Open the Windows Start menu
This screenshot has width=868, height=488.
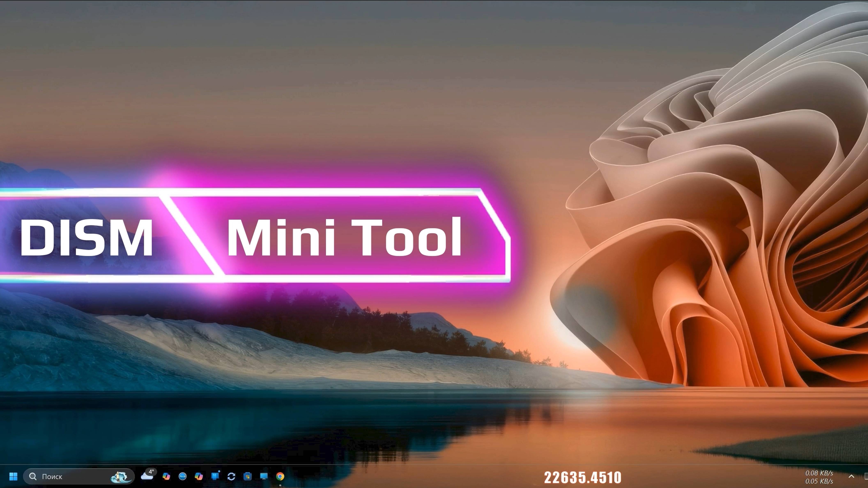click(x=13, y=476)
